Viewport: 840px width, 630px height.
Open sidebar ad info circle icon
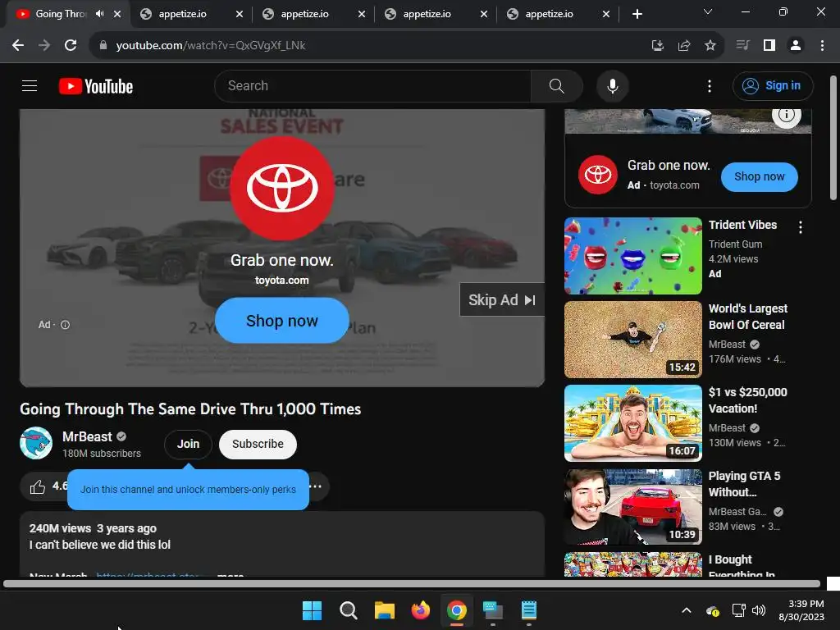click(786, 114)
